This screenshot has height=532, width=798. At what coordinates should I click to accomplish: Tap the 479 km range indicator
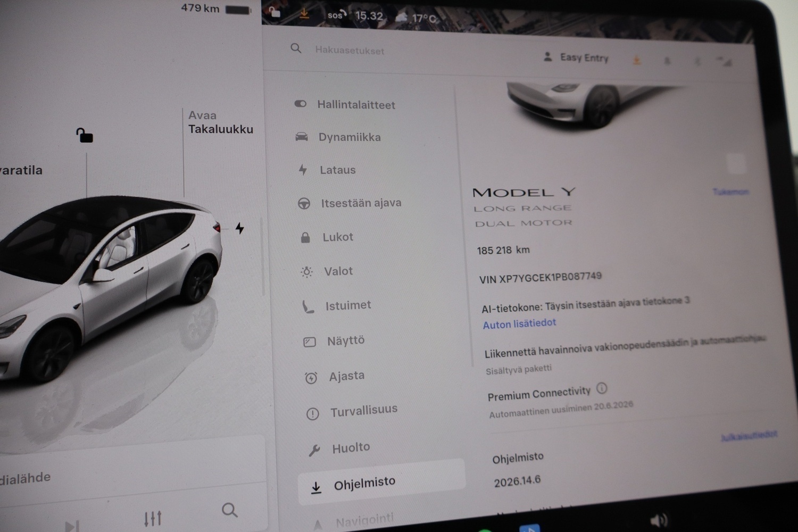[200, 8]
